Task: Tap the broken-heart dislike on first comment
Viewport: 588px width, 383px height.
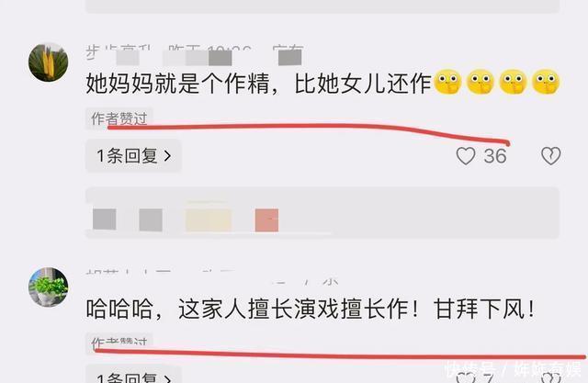Action: [551, 156]
